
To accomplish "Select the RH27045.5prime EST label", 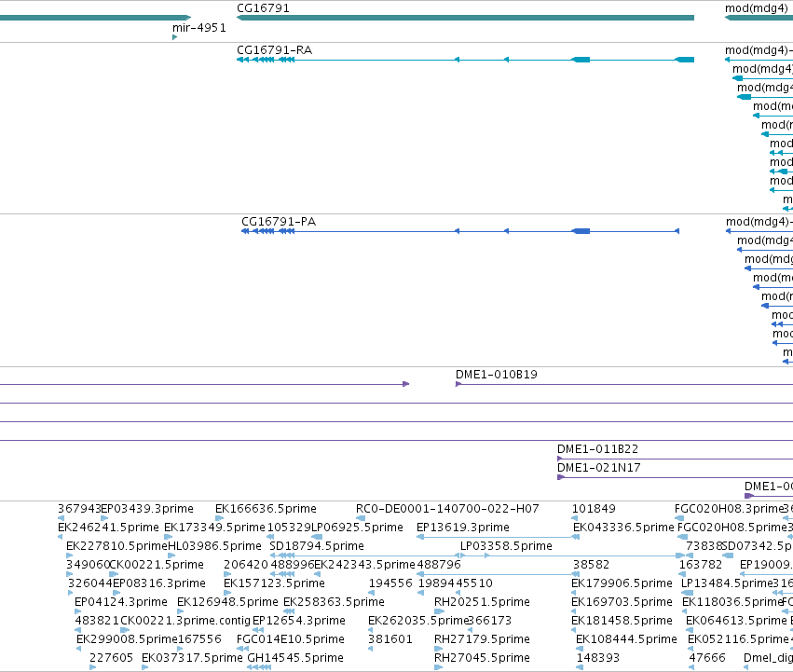I will 482,658.
